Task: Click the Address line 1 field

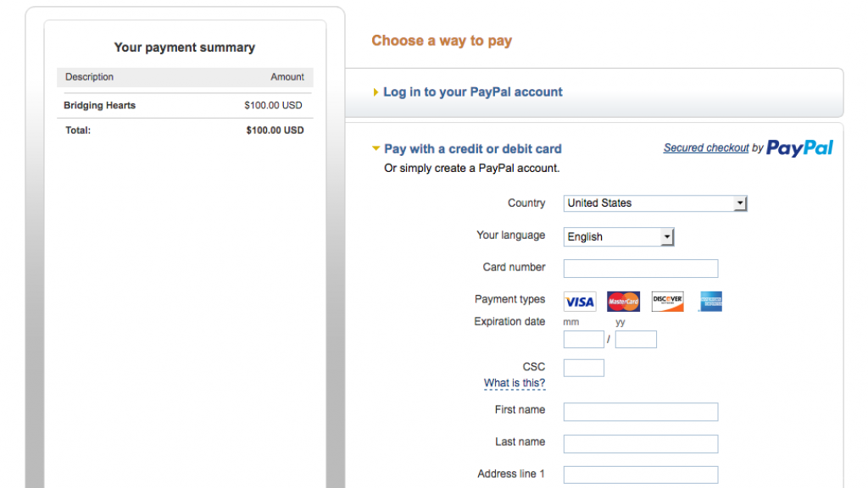Action: pos(641,474)
